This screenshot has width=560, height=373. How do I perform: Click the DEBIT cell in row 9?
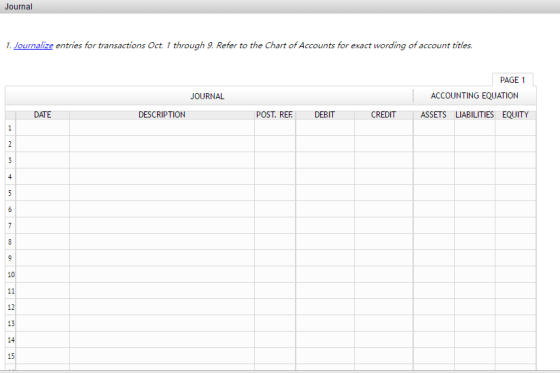tap(325, 258)
